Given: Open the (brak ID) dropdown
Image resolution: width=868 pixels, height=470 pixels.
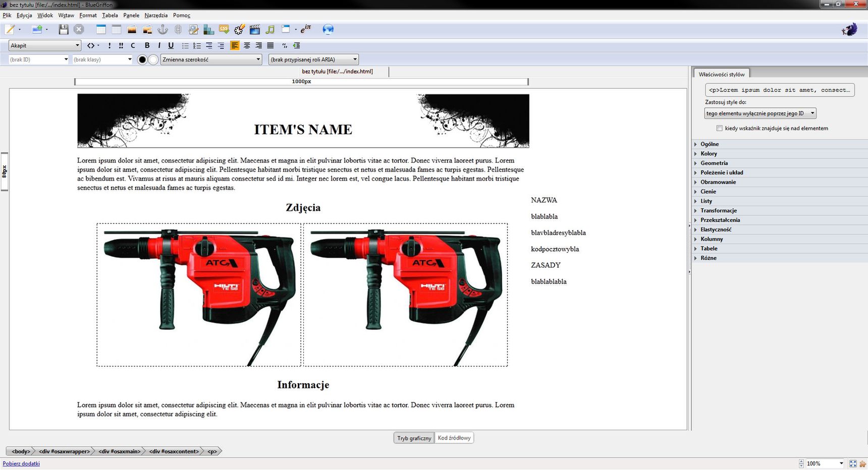Looking at the screenshot, I should tap(39, 60).
